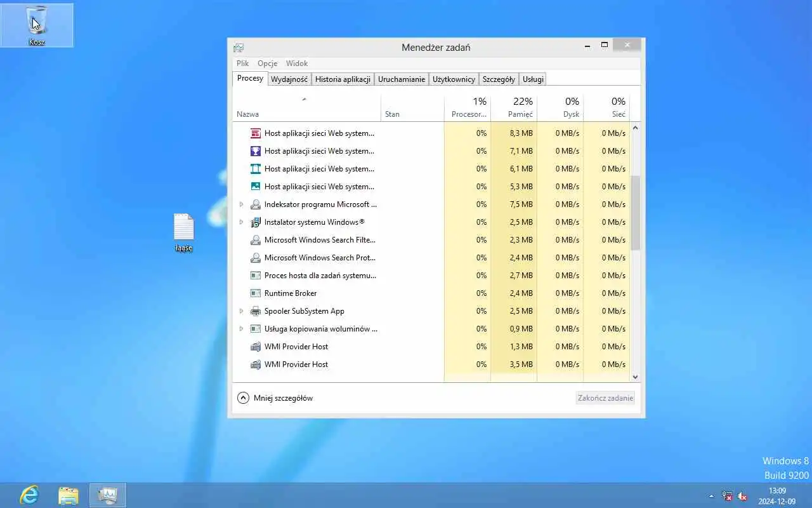This screenshot has height=508, width=812.
Task: Click the Usługa kopiowania woluminów icon
Action: (256, 329)
